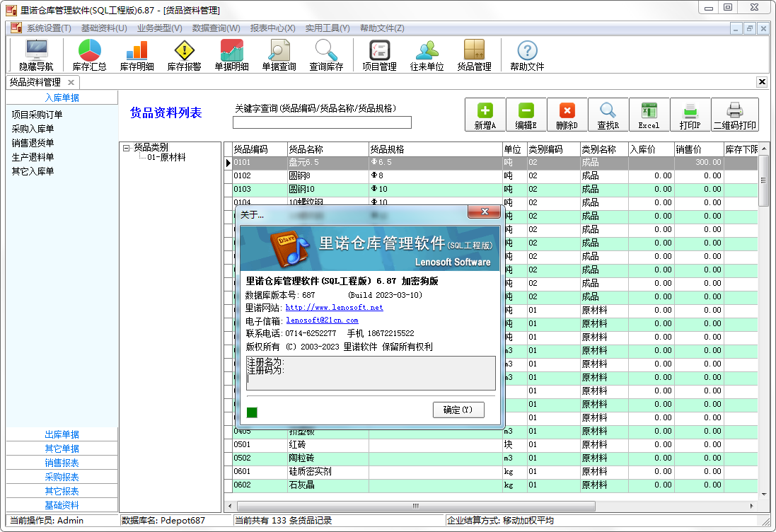The image size is (776, 532).
Task: Open 单据查询 document search tool
Action: click(x=279, y=55)
